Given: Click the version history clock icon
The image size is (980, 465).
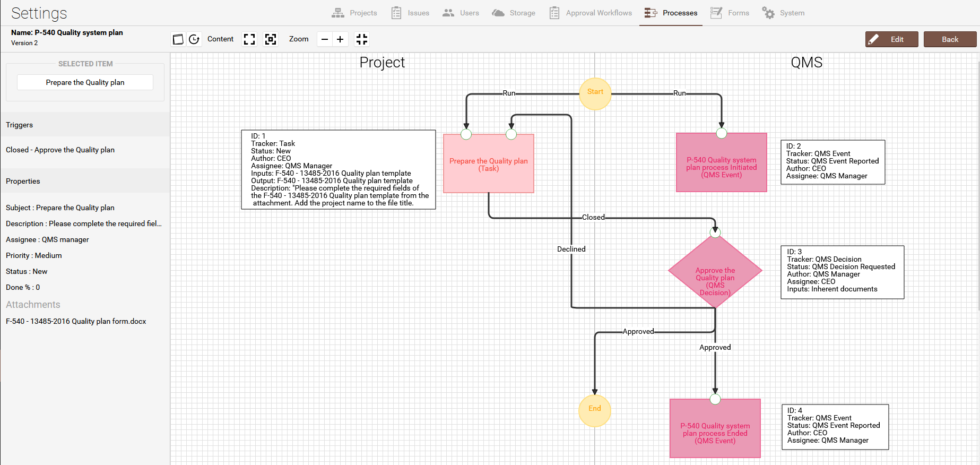Looking at the screenshot, I should click(194, 39).
